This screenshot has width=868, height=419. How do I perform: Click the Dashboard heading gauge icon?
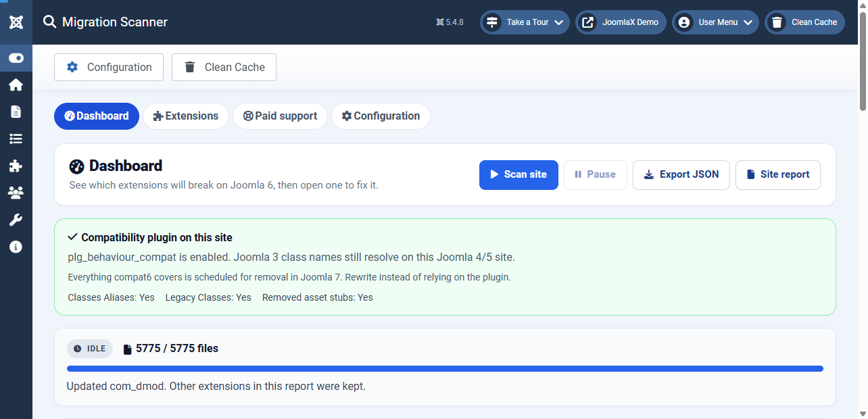[77, 166]
